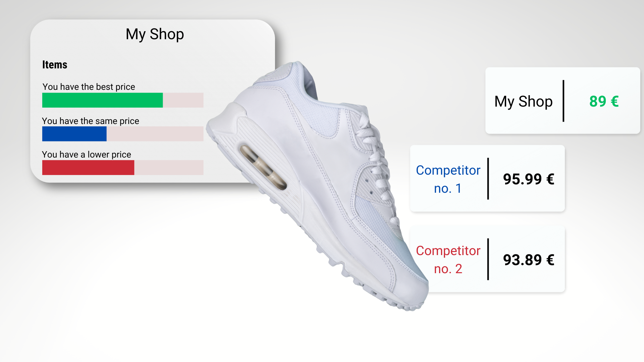Click 'You have the same price' label
This screenshot has height=362, width=644.
pyautogui.click(x=91, y=121)
